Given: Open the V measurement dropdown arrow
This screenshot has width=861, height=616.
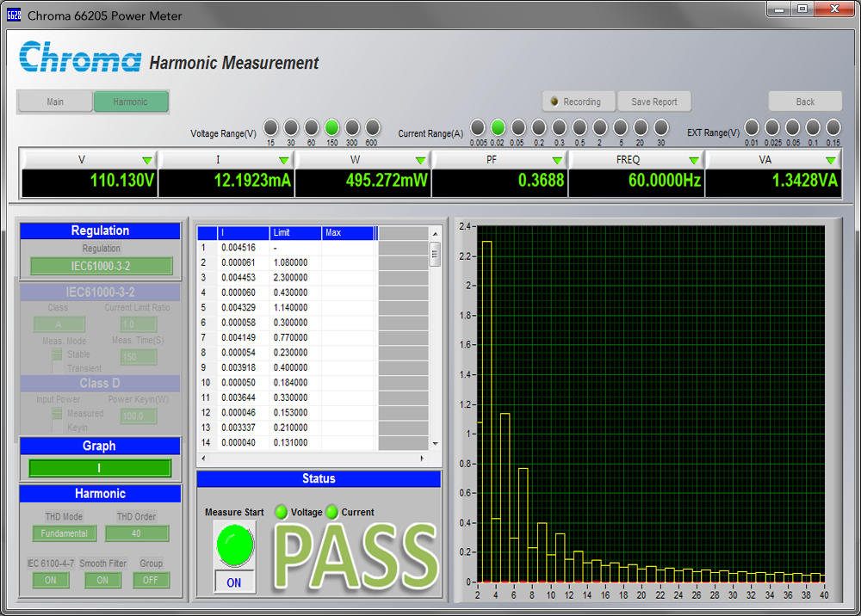Looking at the screenshot, I should (x=147, y=160).
